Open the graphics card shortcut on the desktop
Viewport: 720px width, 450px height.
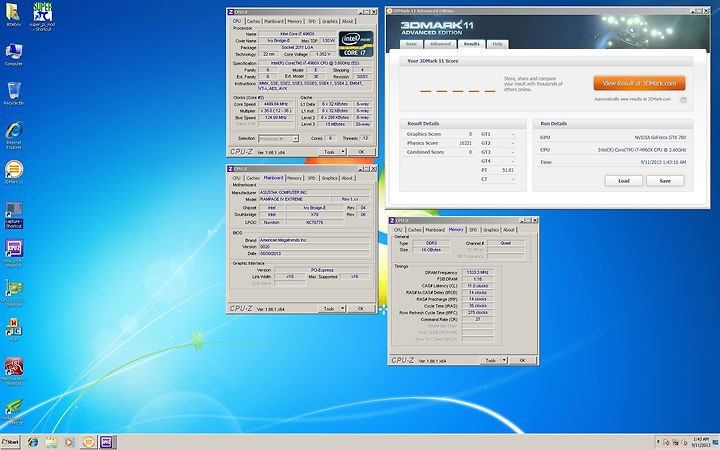pos(14,292)
